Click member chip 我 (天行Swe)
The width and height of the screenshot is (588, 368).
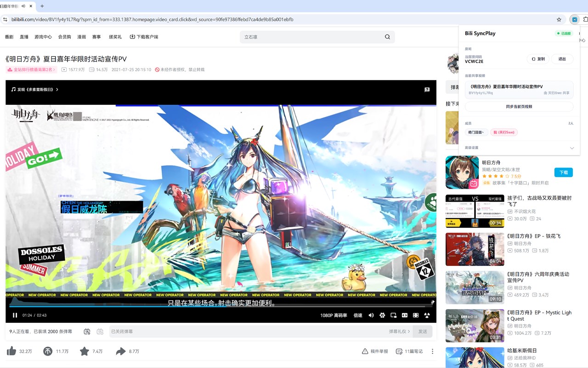[x=504, y=132]
